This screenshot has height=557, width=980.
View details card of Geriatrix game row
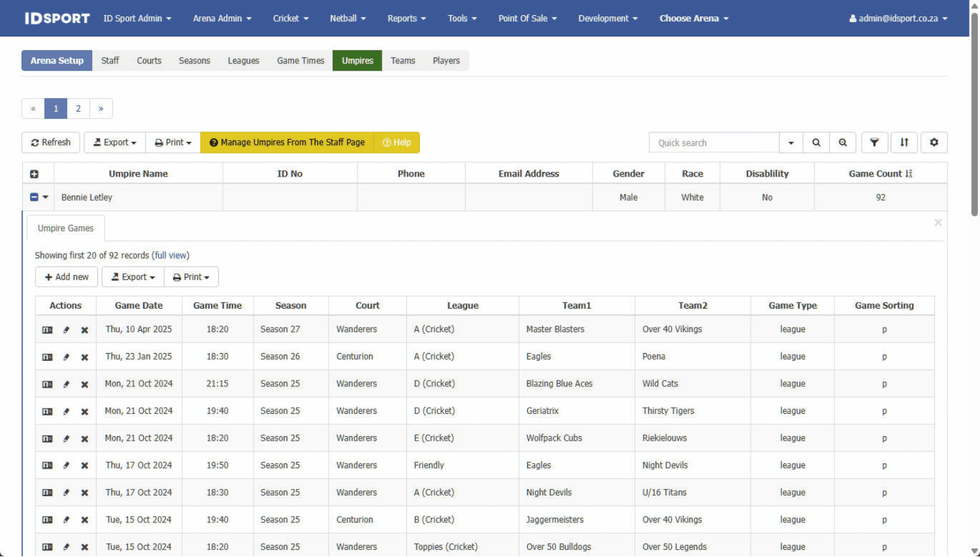point(47,412)
